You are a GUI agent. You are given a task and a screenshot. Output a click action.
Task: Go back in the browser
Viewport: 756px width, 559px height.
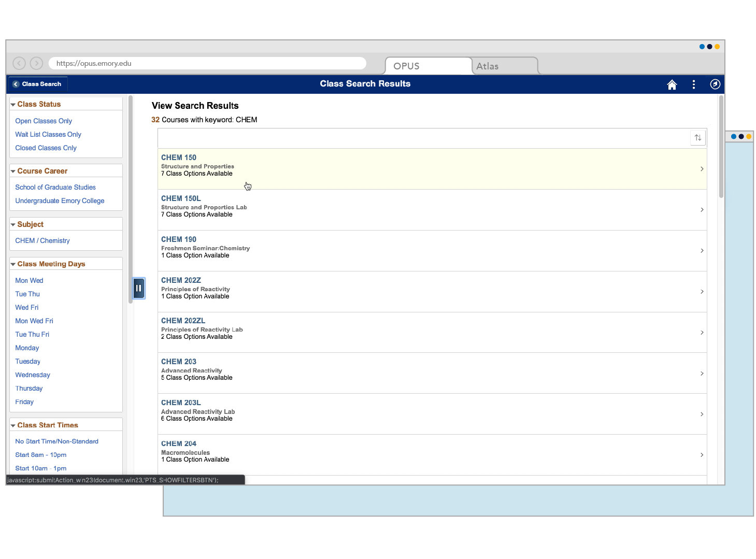pos(19,63)
